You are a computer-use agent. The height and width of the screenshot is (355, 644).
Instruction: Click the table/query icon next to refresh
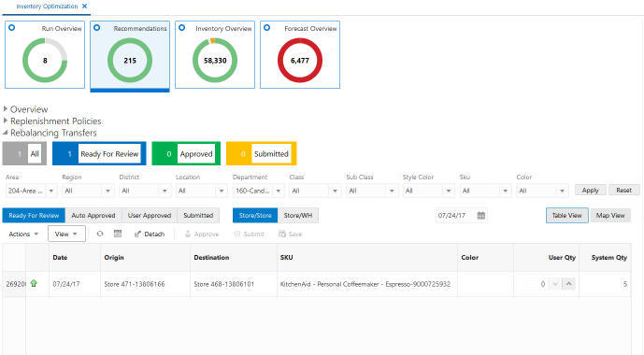click(x=118, y=234)
